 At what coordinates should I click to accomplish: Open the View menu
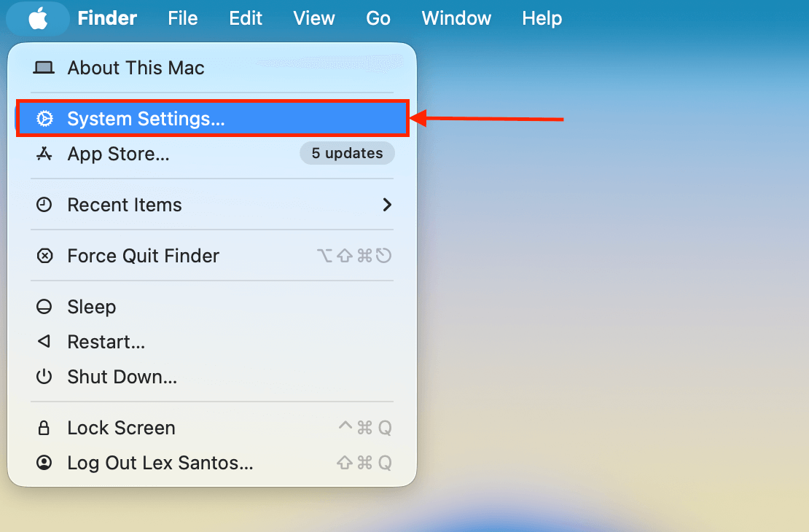click(314, 18)
